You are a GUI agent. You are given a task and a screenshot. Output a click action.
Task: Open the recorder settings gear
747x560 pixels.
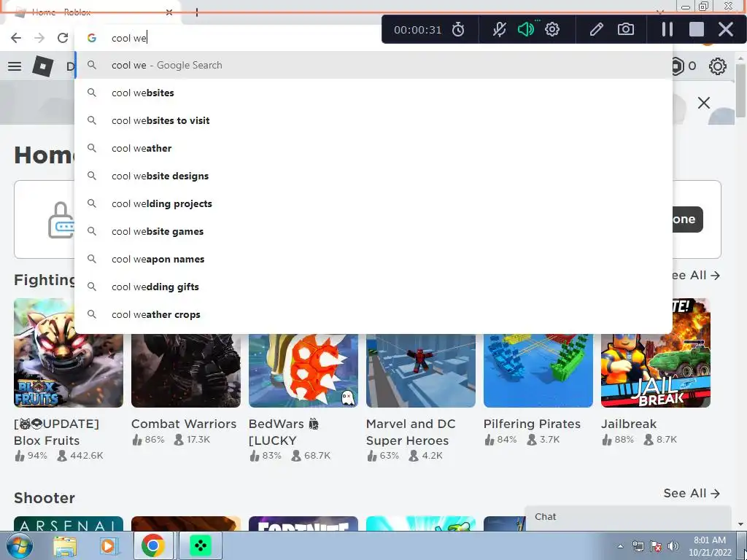tap(552, 29)
